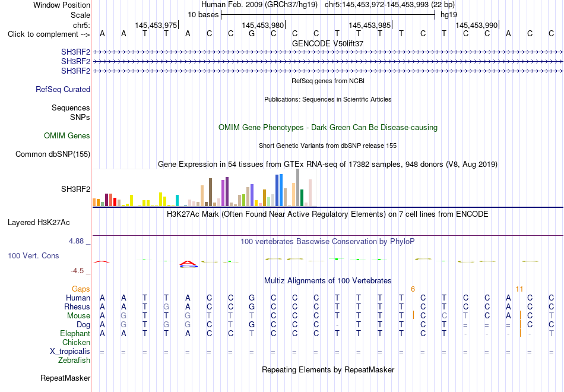Click the hg19 label beside the scale bar
The height and width of the screenshot is (392, 564).
[x=449, y=15]
